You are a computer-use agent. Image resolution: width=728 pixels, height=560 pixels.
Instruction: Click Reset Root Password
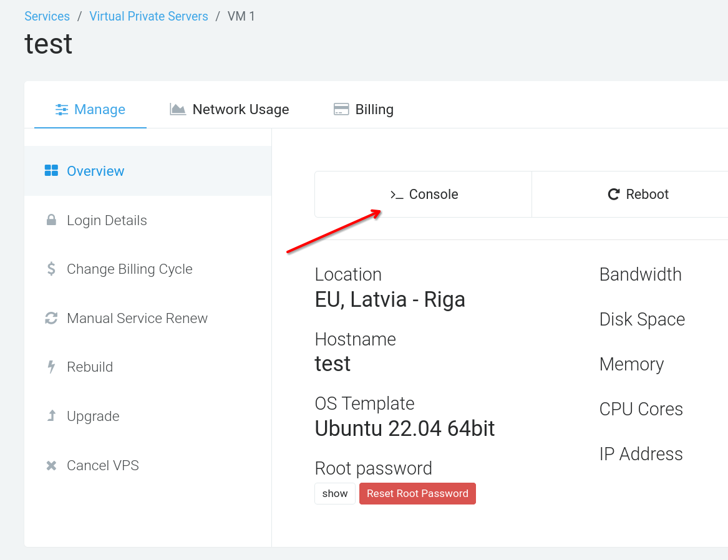coord(417,493)
